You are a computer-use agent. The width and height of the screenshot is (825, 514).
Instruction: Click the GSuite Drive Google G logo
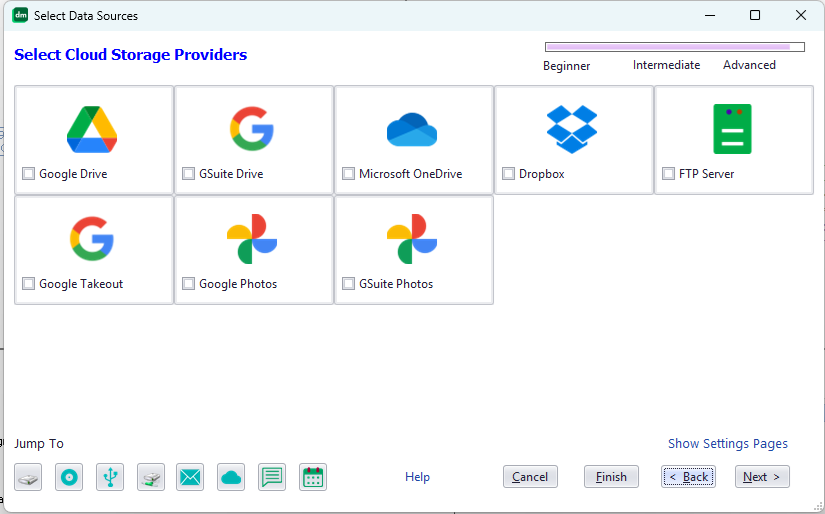pos(252,129)
